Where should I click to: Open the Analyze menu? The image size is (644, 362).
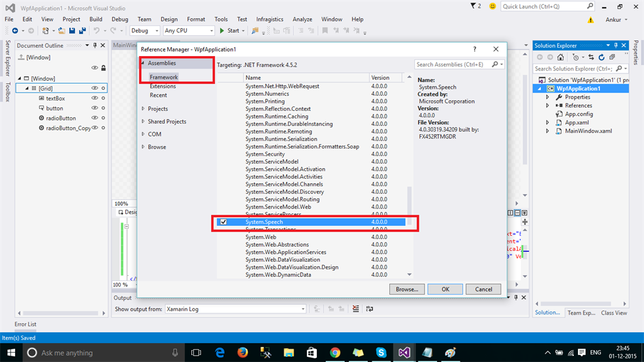pyautogui.click(x=303, y=20)
